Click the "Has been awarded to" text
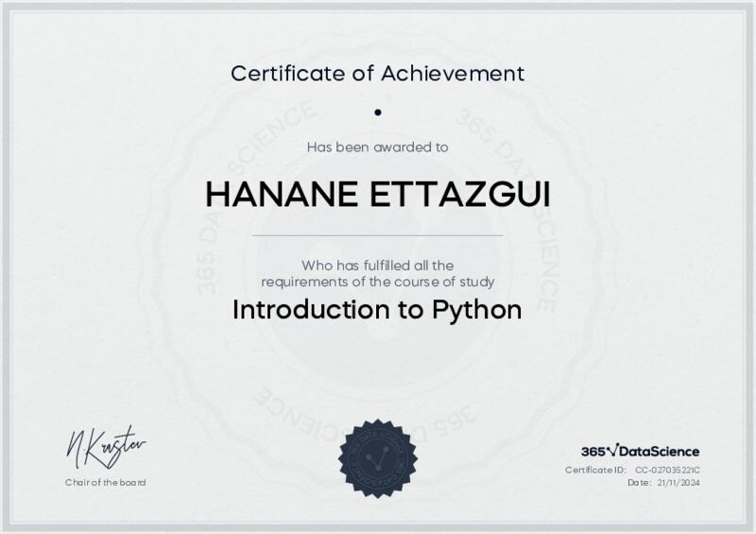The image size is (756, 534). click(x=377, y=146)
